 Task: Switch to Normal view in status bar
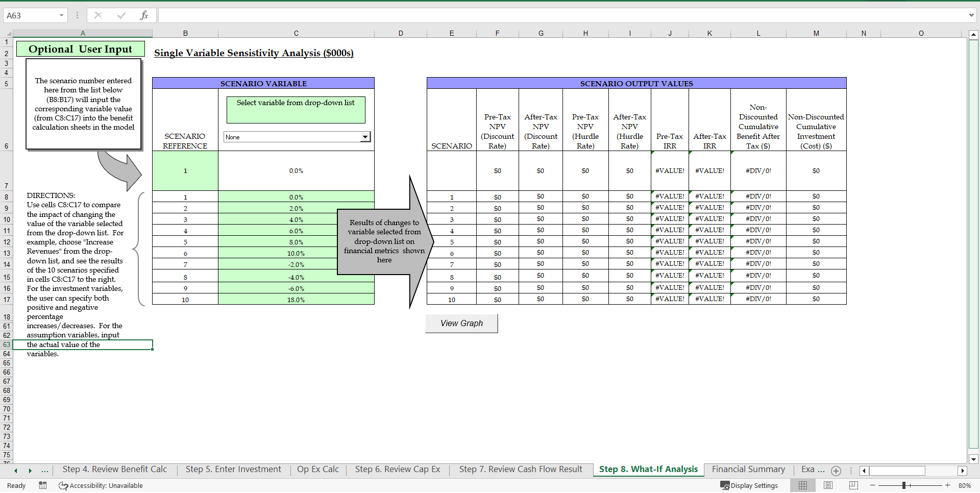[803, 485]
